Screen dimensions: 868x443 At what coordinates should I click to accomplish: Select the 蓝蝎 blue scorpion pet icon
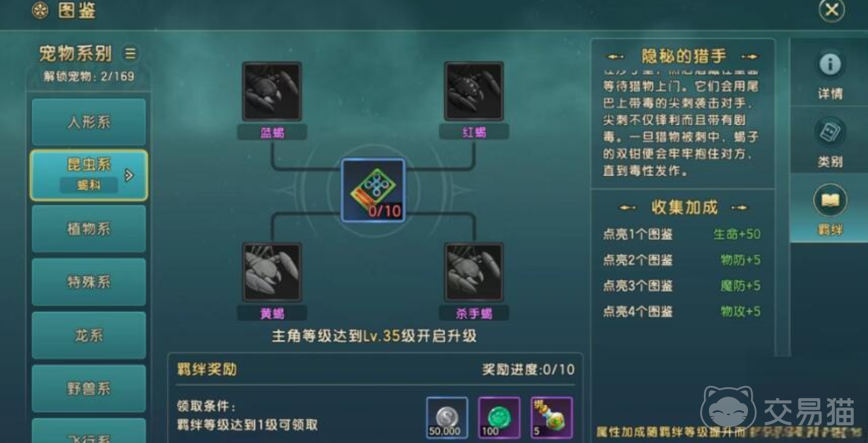point(272,91)
